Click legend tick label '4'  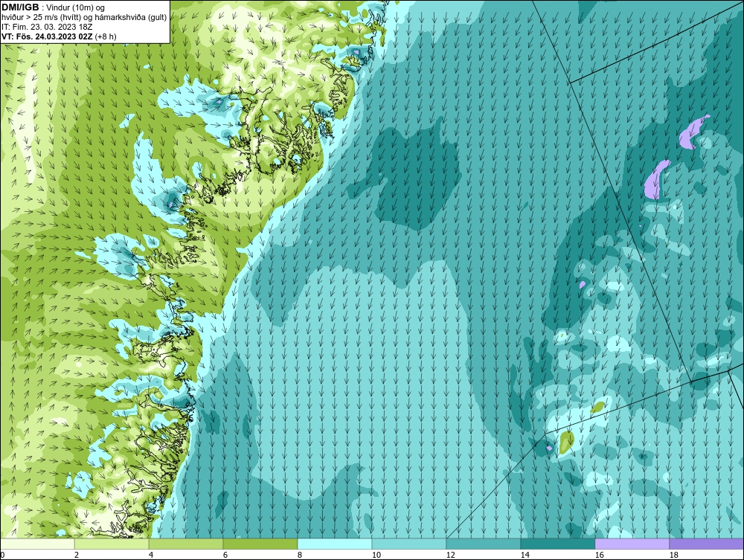tap(151, 555)
